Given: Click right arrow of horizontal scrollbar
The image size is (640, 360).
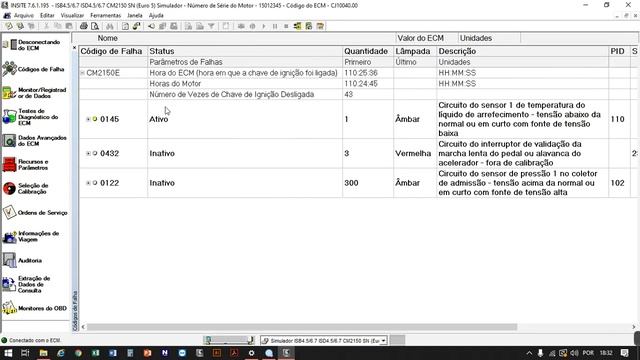Looking at the screenshot, I should [634, 327].
